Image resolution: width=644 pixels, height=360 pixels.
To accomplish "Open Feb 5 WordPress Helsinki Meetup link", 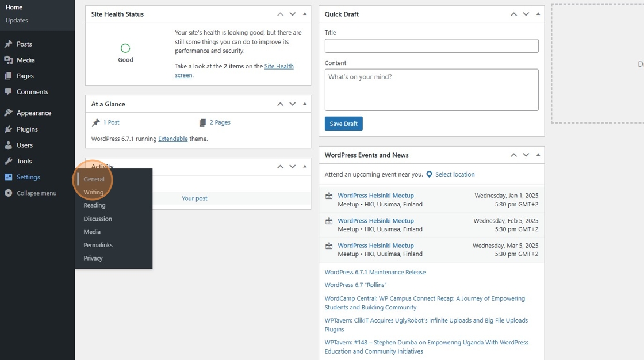I will [x=376, y=221].
